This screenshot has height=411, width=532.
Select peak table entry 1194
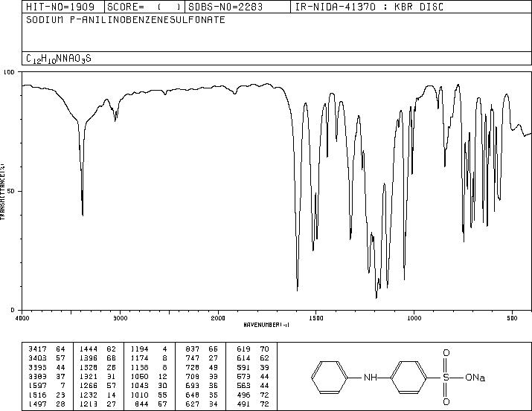(139, 349)
